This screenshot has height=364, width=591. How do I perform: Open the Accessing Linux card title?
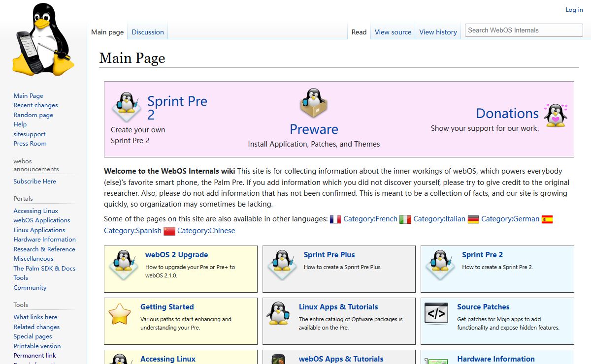(168, 359)
